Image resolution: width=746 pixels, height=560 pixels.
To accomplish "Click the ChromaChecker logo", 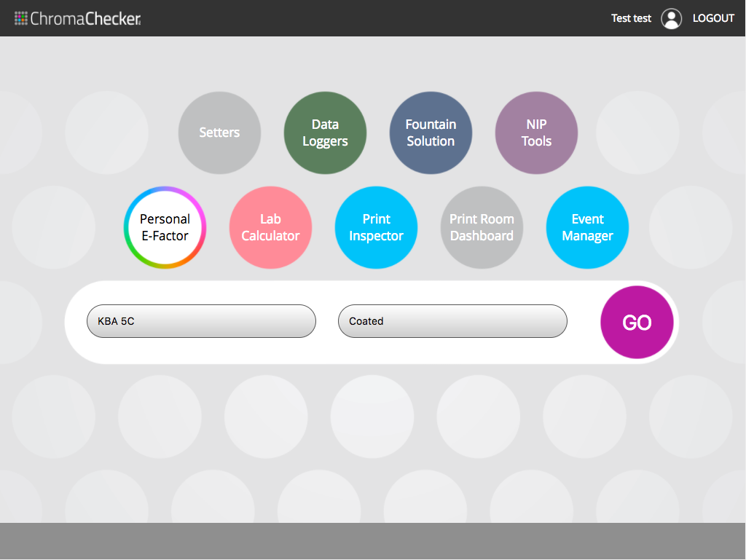I will coord(77,18).
